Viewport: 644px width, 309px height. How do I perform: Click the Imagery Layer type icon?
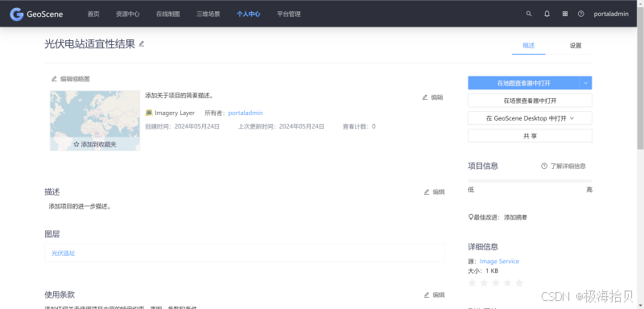(x=149, y=113)
